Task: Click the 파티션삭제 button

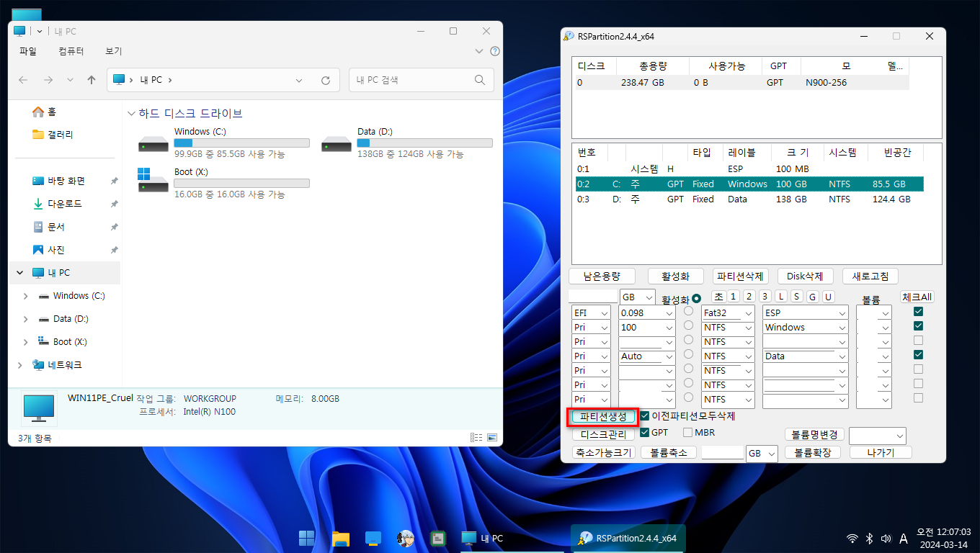Action: 741,276
